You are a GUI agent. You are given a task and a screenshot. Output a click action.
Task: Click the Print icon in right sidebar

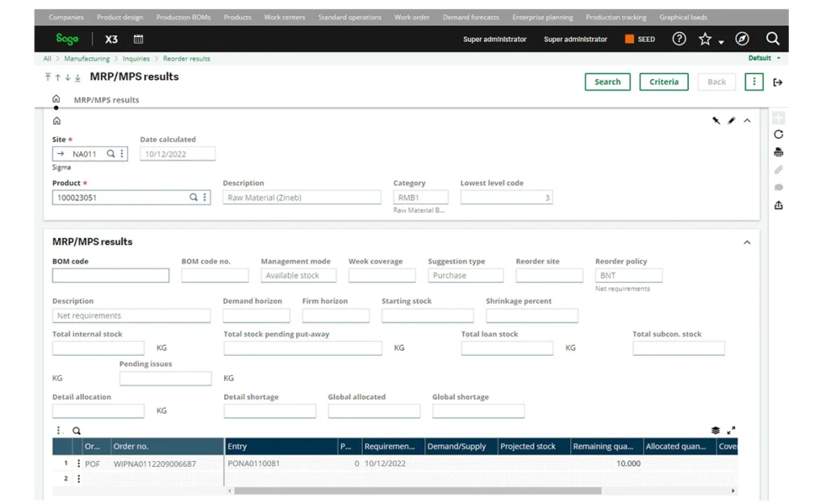(x=778, y=152)
